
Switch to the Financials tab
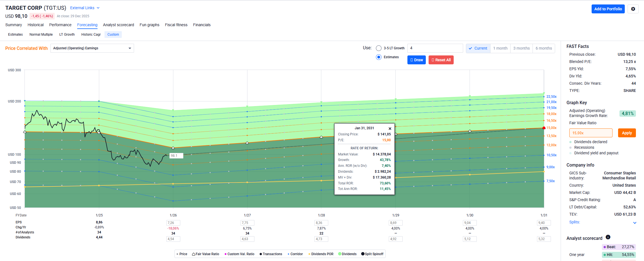[x=201, y=25]
